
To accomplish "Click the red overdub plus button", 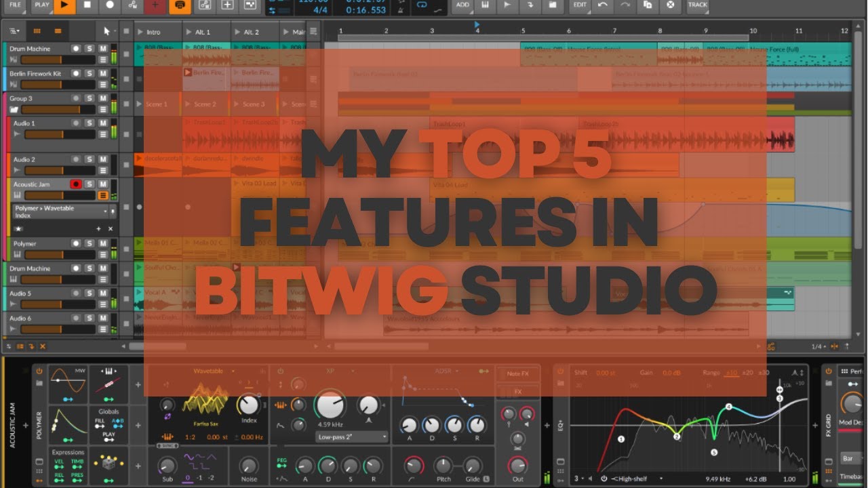I will 156,5.
